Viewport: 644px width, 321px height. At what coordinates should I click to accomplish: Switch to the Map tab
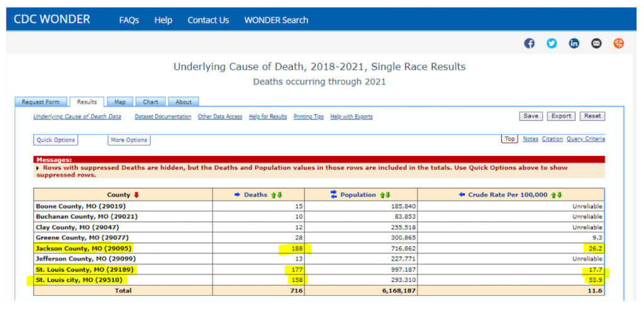pos(119,102)
